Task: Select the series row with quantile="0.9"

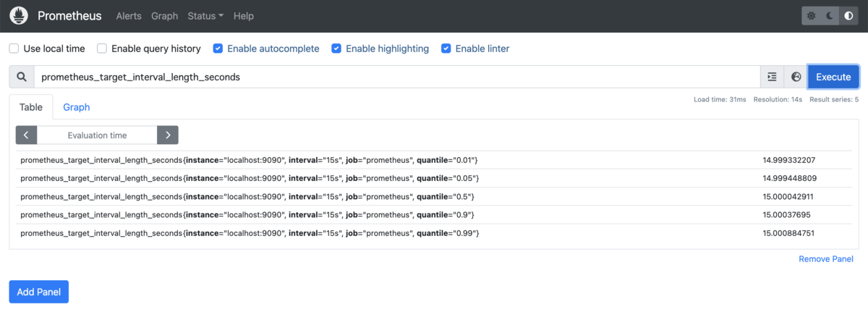Action: tap(434, 214)
